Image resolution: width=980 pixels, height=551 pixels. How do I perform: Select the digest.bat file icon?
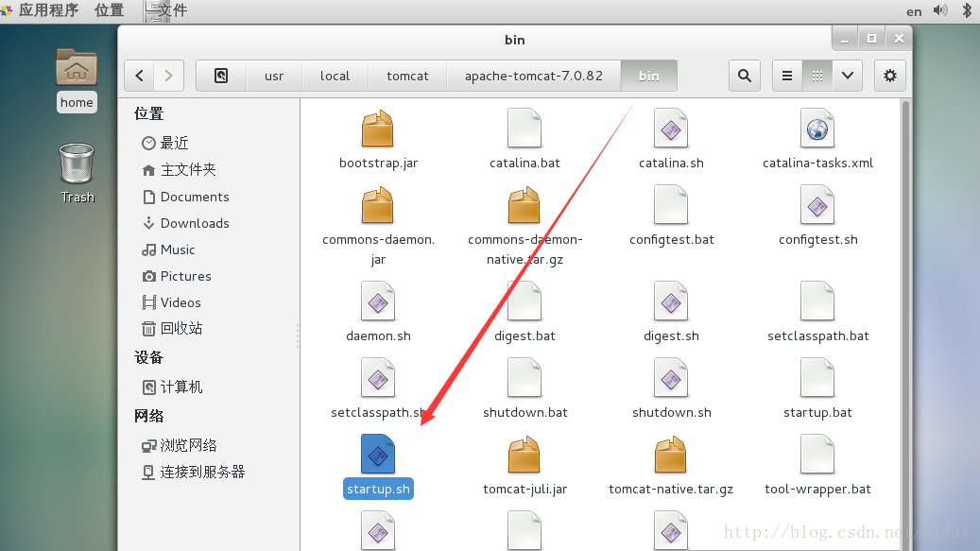[524, 301]
